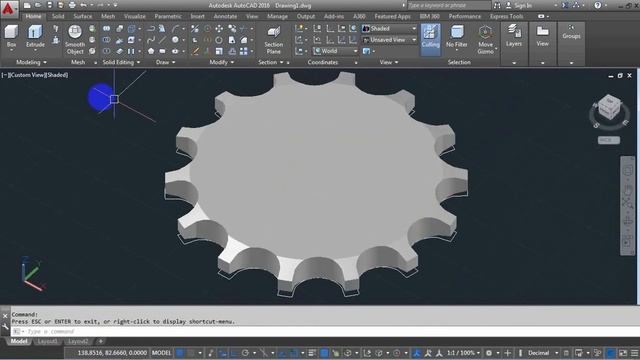Click the Smooth Object mesh tool
Viewport: 640px width, 360px height.
coord(75,39)
